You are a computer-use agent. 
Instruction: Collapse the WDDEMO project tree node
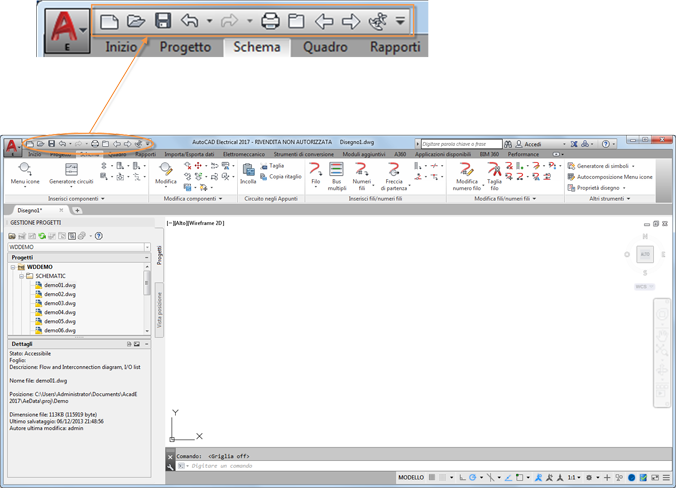pos(13,267)
